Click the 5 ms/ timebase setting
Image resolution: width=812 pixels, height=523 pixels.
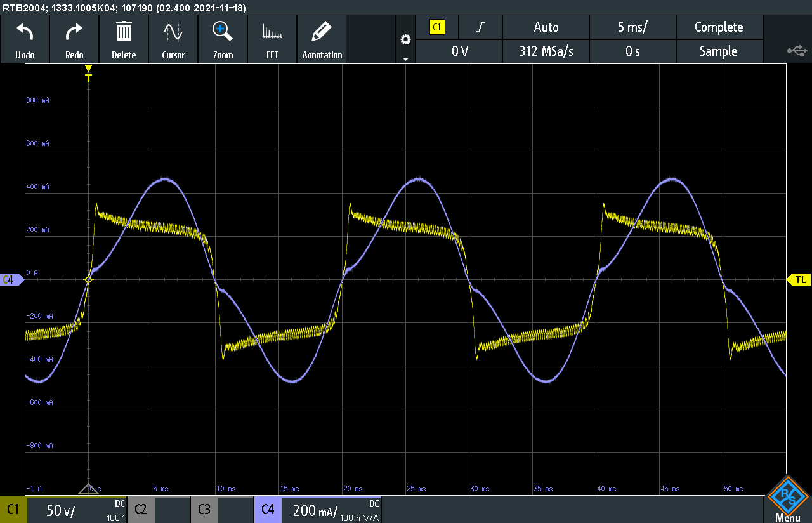[x=632, y=27]
